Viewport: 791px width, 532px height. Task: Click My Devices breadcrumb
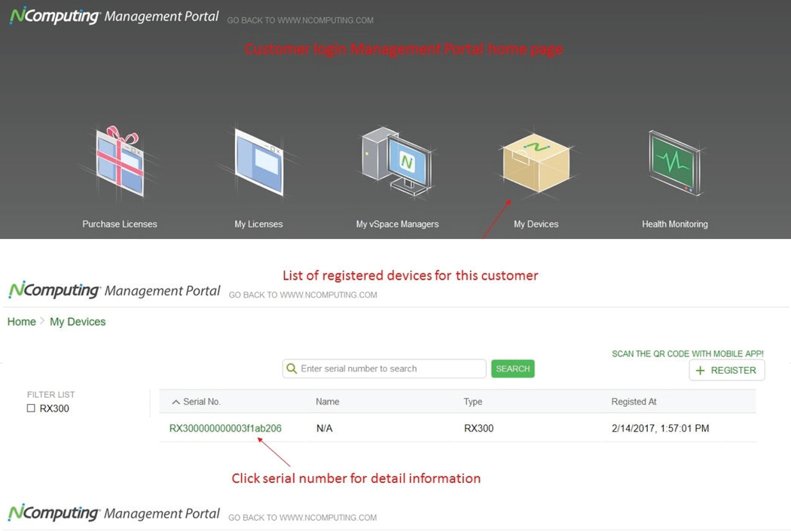coord(78,322)
